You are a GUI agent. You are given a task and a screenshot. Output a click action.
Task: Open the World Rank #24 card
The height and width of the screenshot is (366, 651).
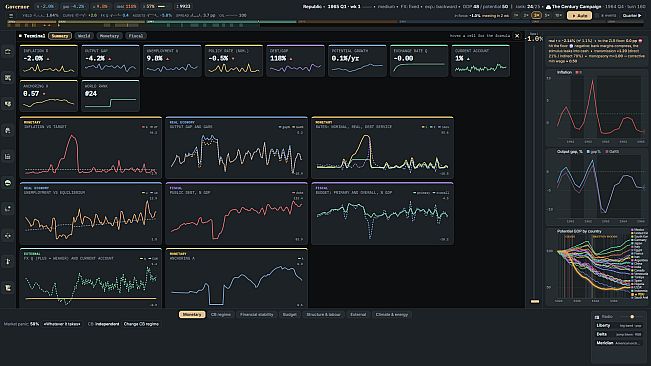(110, 96)
